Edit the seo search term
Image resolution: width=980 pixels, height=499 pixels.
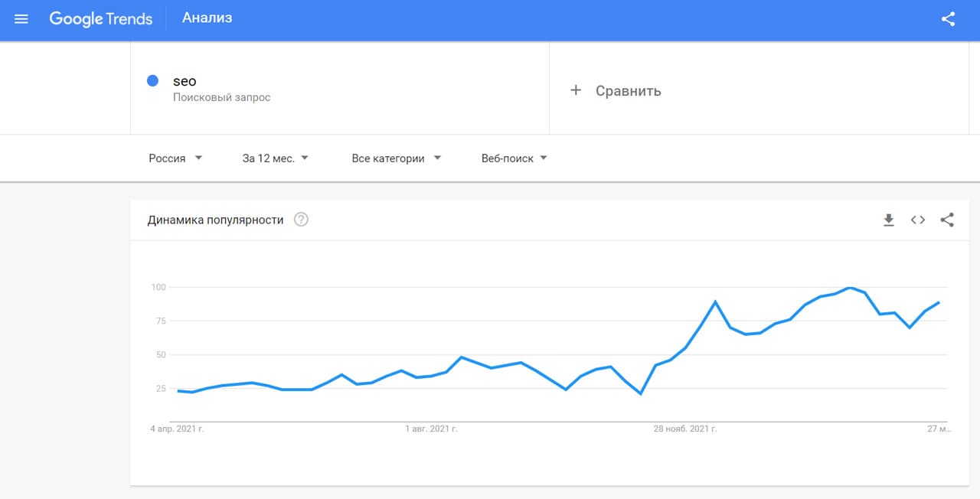pos(185,81)
